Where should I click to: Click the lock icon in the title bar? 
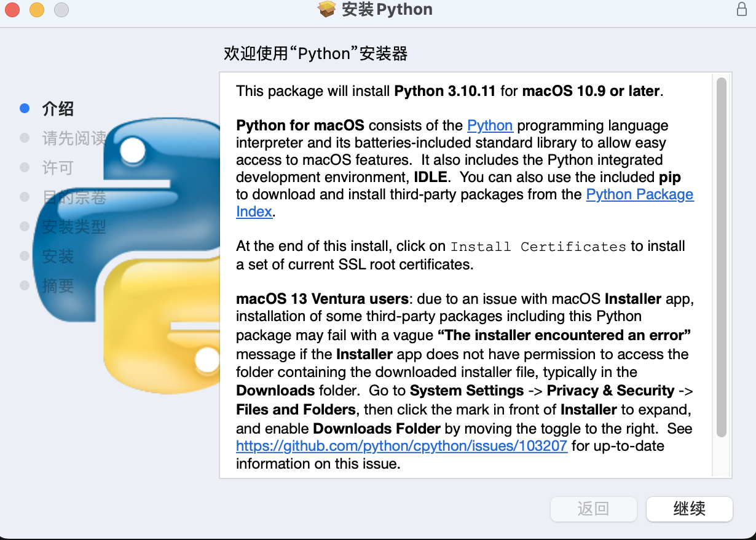tap(742, 9)
